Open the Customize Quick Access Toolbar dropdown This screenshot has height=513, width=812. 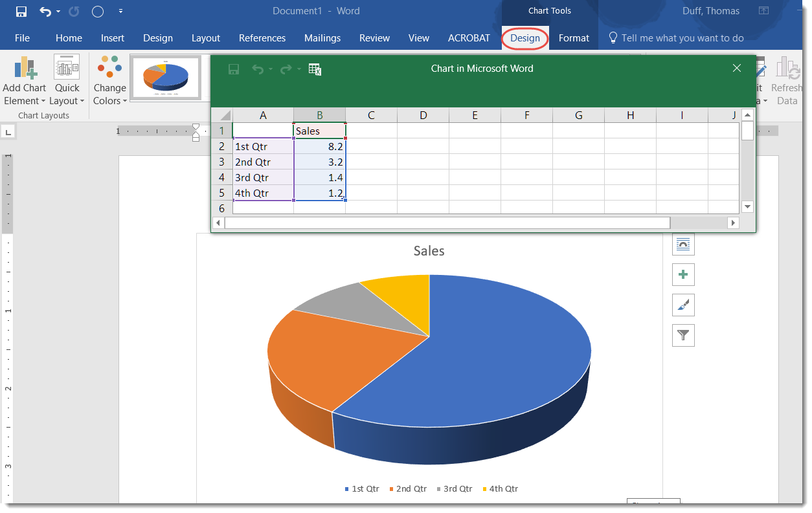(120, 11)
